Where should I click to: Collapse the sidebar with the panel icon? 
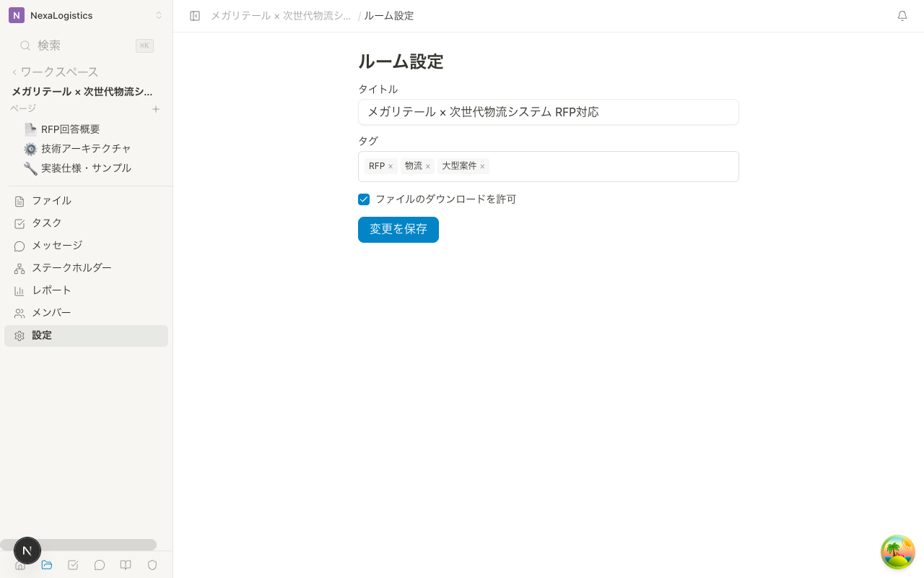[x=195, y=15]
